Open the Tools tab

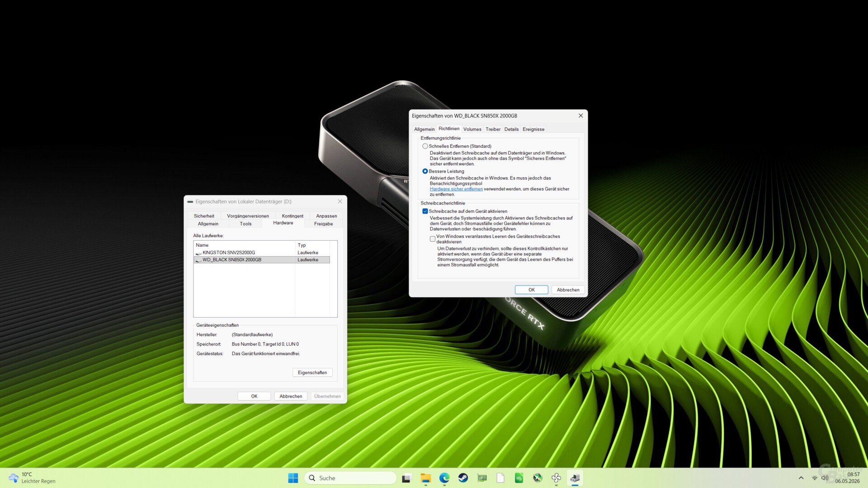(x=245, y=224)
